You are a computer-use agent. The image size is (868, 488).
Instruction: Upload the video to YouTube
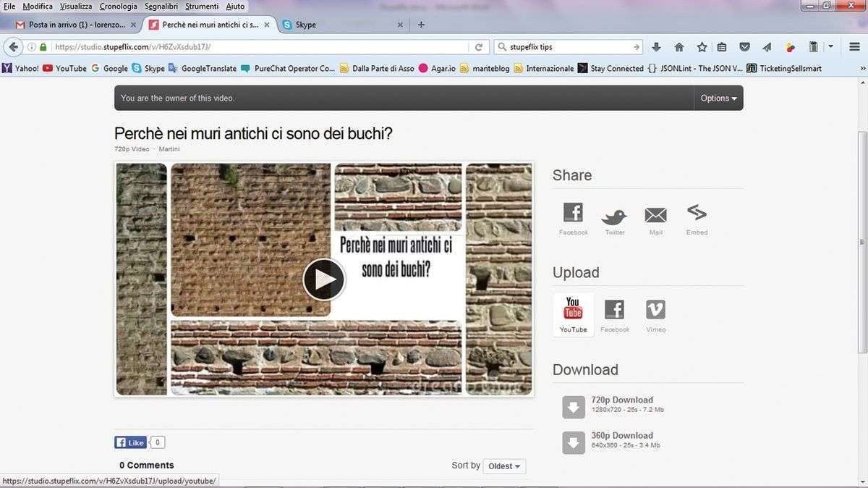(x=573, y=314)
